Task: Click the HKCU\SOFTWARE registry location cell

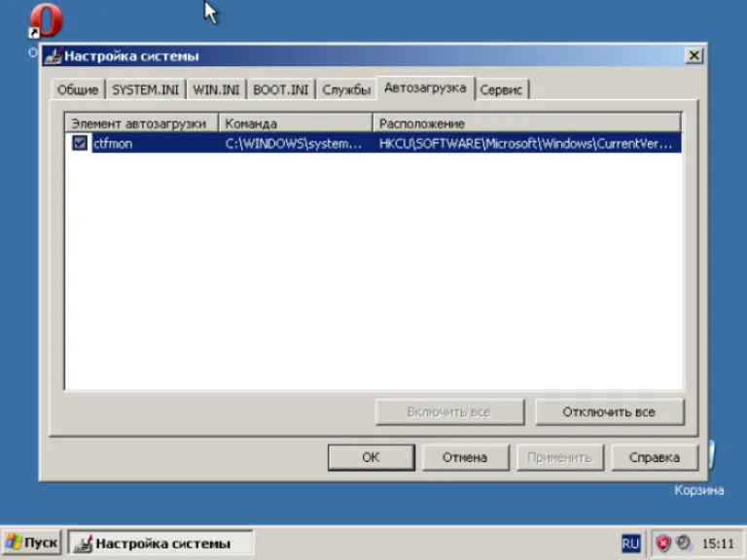Action: pos(525,143)
